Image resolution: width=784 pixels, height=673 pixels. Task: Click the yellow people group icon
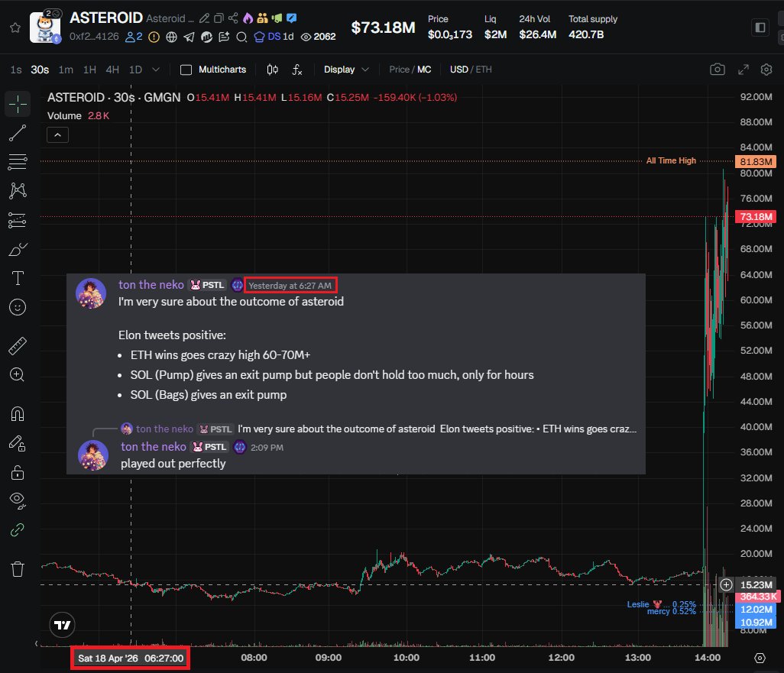tap(263, 18)
